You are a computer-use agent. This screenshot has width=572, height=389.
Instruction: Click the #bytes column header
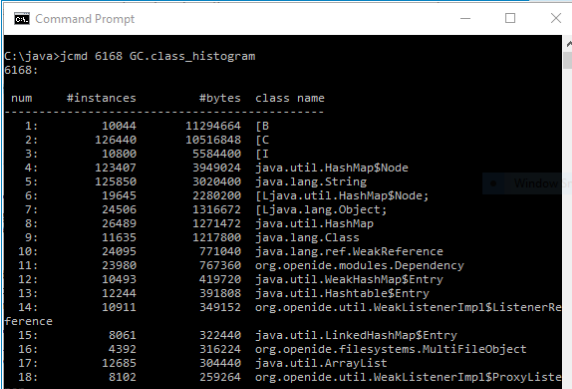coord(220,98)
